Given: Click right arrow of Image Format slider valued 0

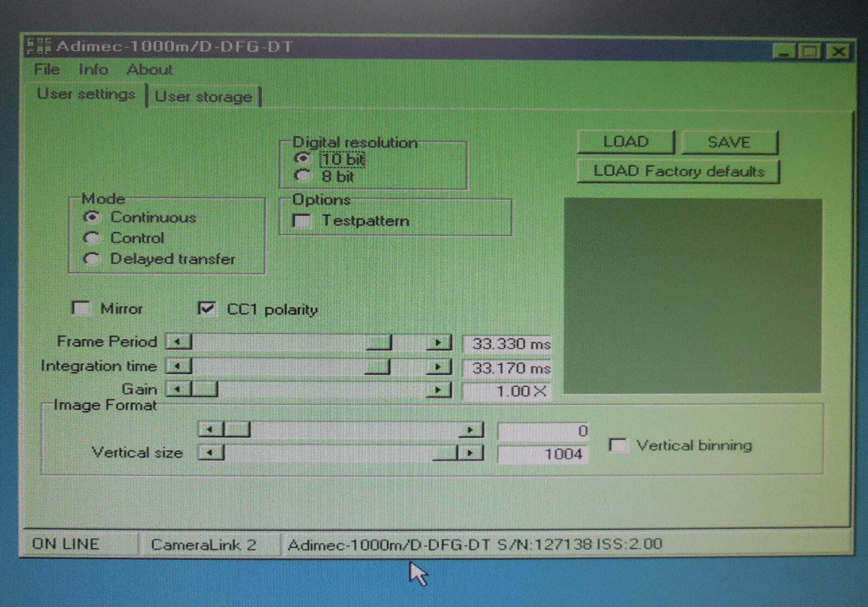Looking at the screenshot, I should coord(470,431).
